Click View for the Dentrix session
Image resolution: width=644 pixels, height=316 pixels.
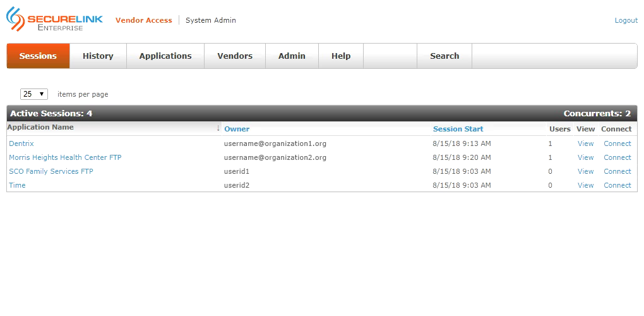[585, 143]
